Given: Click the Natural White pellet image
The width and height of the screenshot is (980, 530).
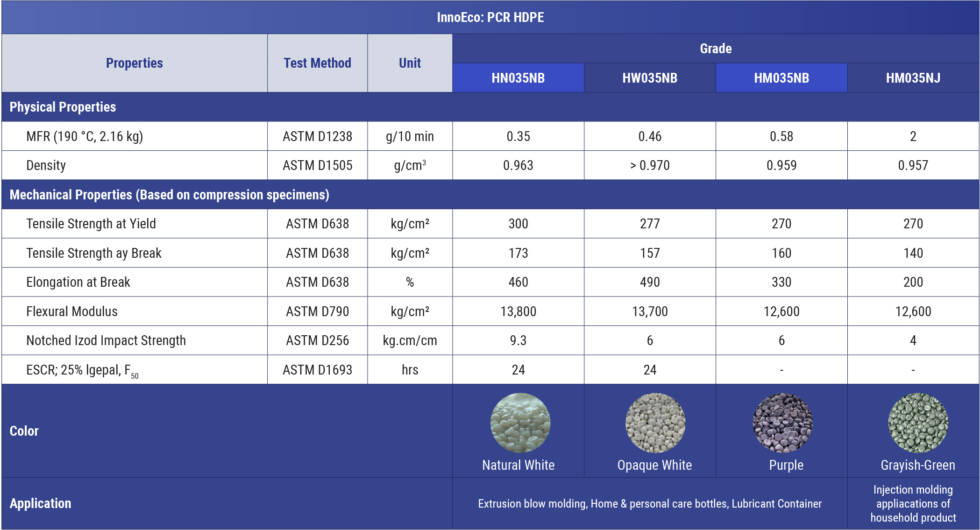Looking at the screenshot, I should [x=520, y=423].
